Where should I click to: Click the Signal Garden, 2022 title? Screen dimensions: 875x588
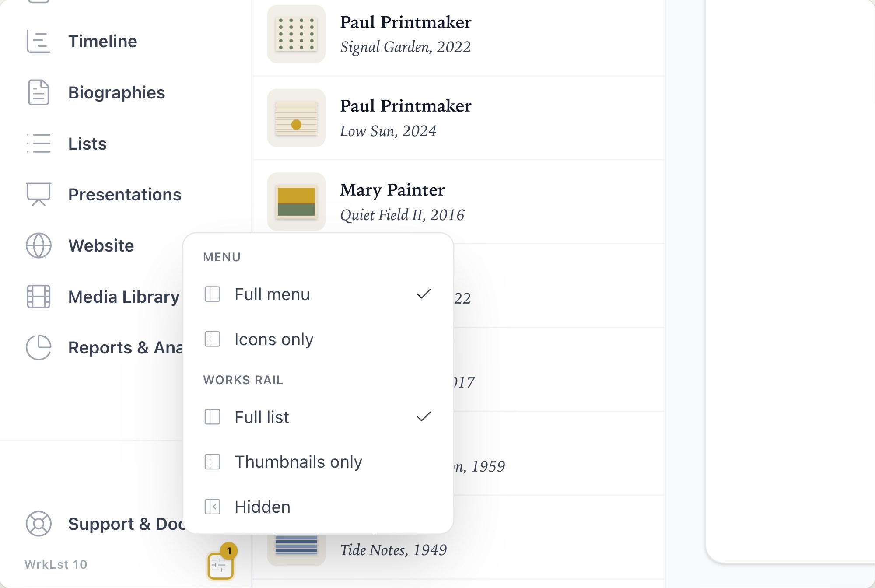[x=405, y=47]
